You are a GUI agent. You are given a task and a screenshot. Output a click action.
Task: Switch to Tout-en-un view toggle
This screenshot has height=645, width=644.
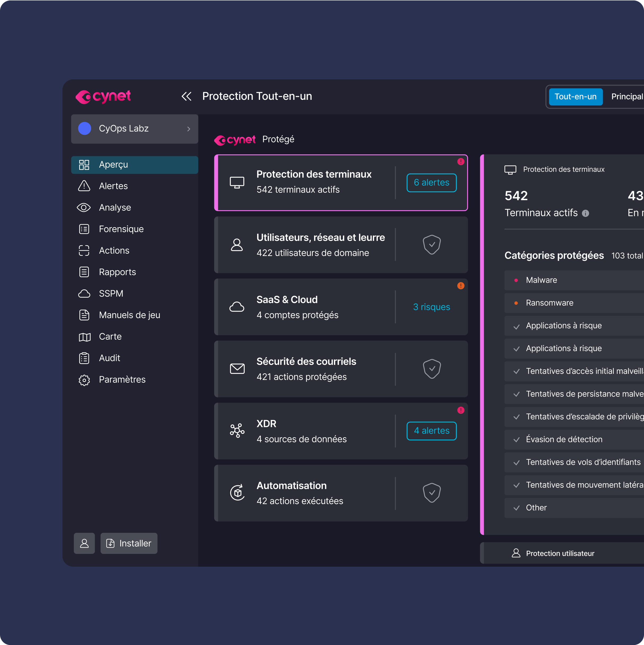576,97
